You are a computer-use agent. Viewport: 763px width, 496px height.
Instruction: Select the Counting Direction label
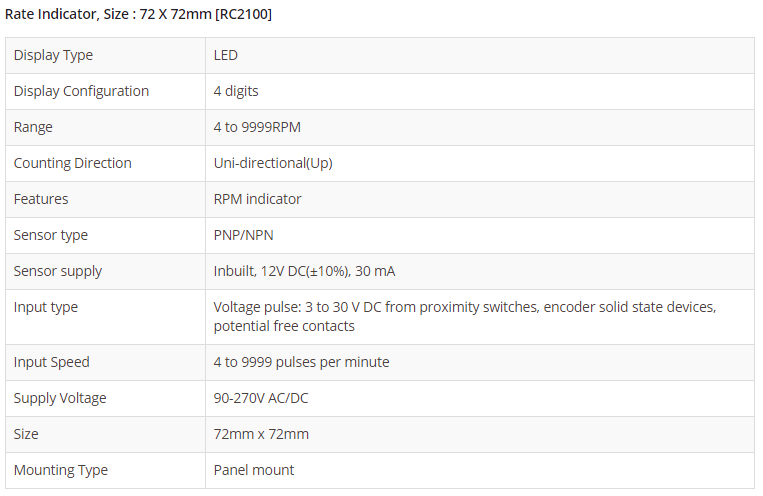72,163
